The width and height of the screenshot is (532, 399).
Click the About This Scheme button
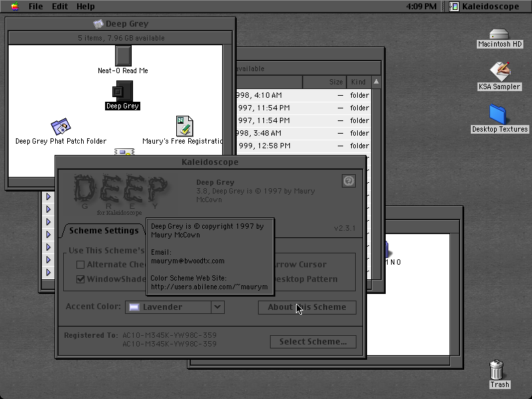307,307
